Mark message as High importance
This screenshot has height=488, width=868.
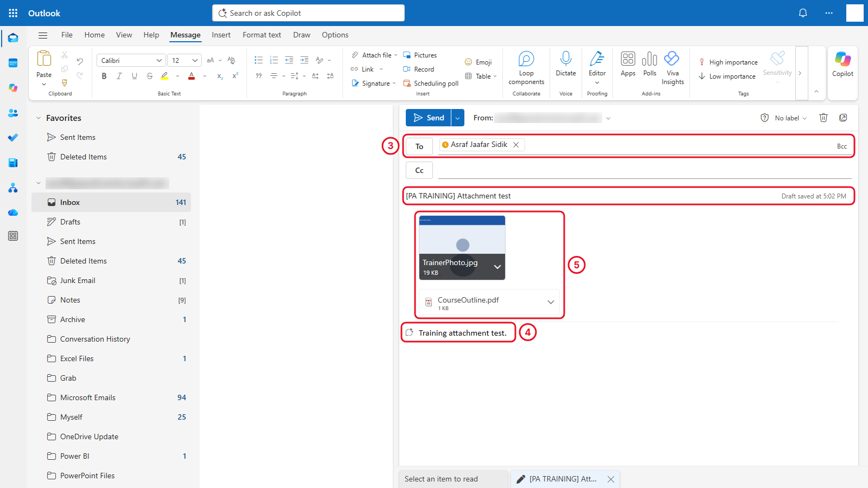[x=727, y=62]
